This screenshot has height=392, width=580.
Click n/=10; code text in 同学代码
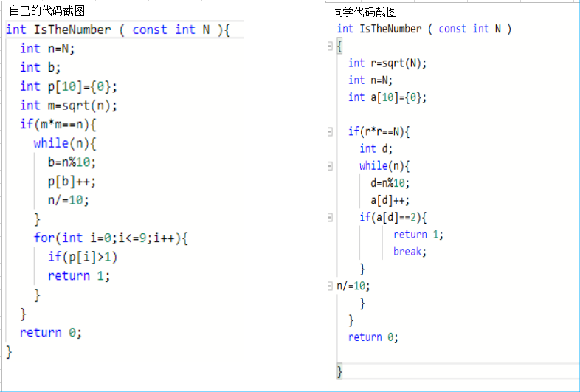pyautogui.click(x=353, y=286)
